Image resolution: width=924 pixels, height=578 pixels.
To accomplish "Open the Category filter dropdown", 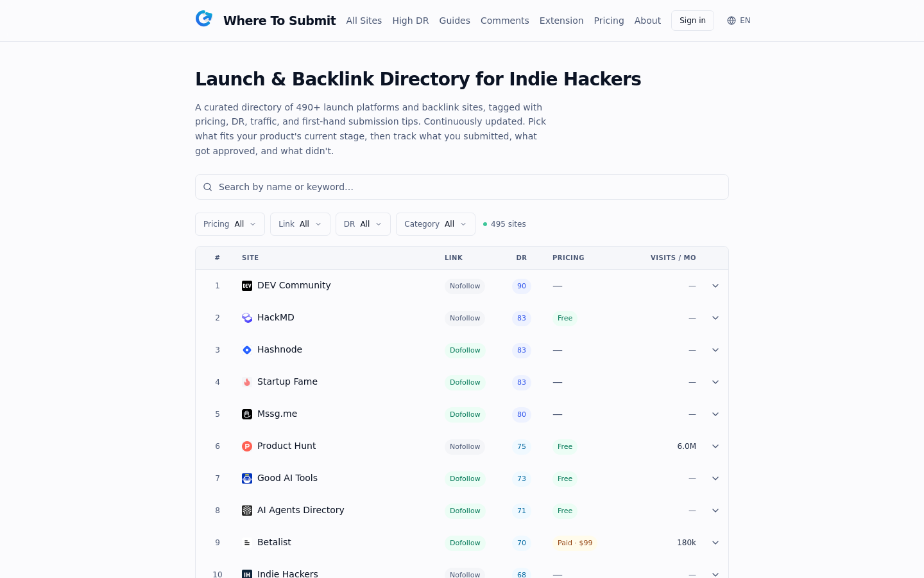I will [x=436, y=224].
